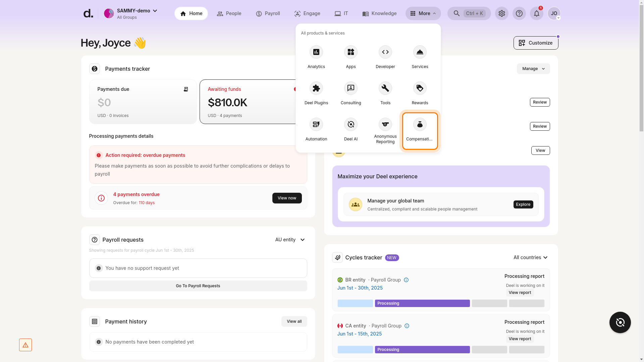Click the Jun 1st - 15th, 2025 cycle link
The image size is (644, 362).
[359, 334]
